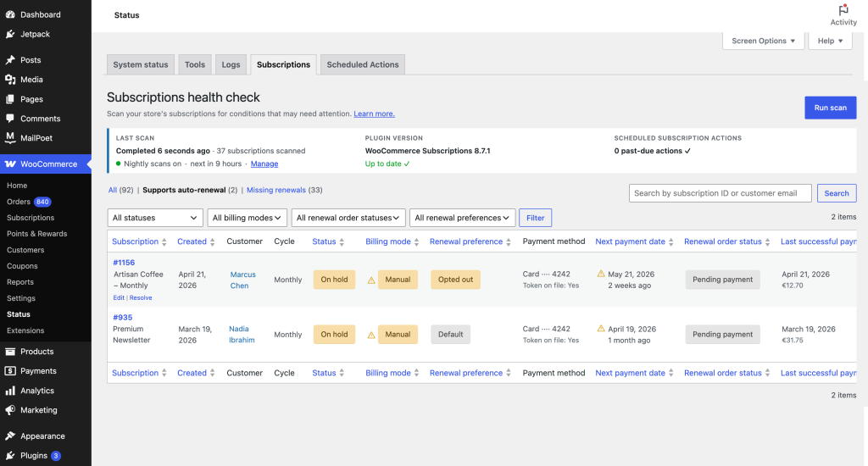Sort by bottom Created column footer
This screenshot has width=868, height=466.
(x=196, y=373)
